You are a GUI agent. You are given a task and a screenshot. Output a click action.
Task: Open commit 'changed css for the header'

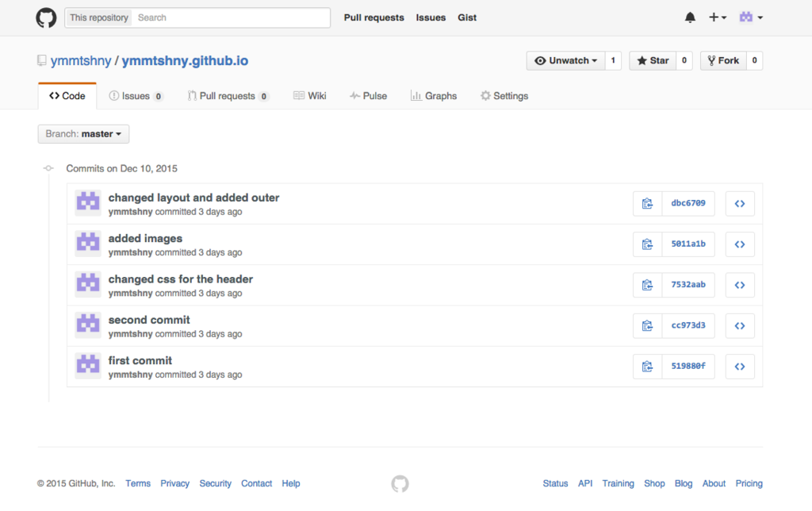click(181, 279)
